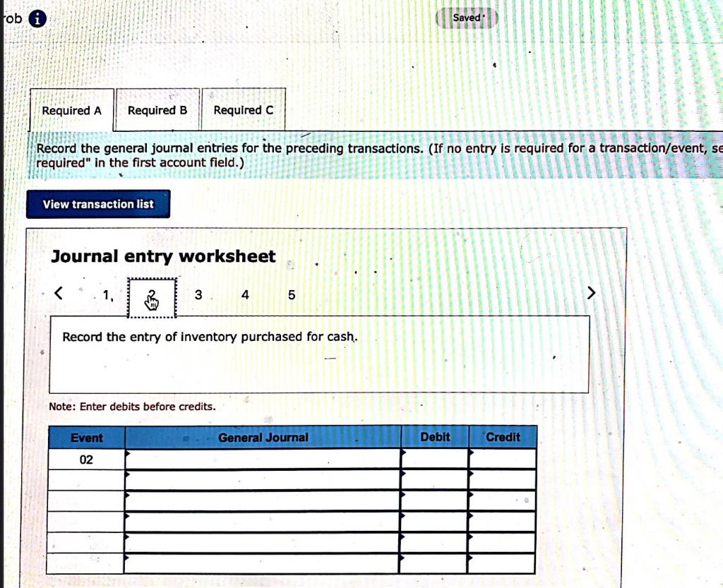Click the Debit amount cell in the second row
This screenshot has height=588, width=723.
point(434,479)
